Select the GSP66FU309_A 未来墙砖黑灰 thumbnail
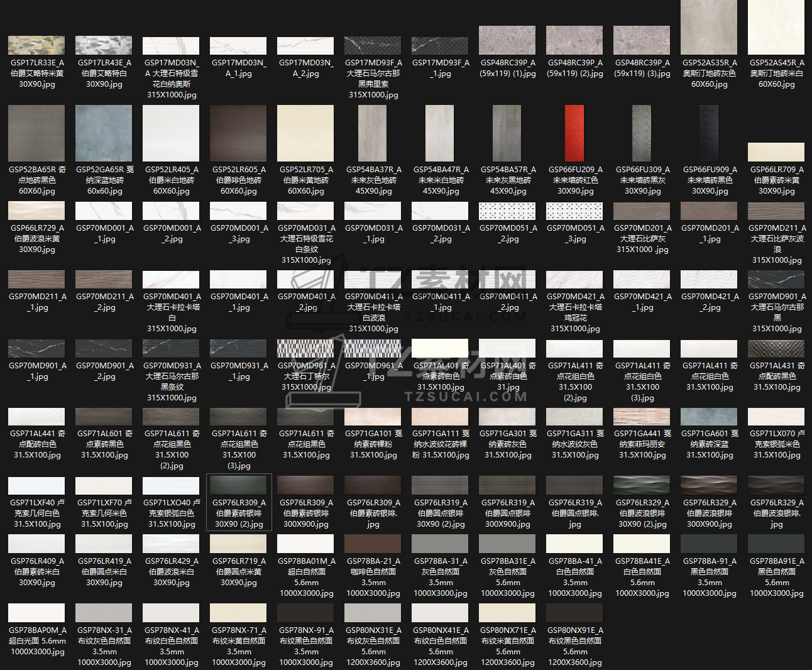The height and width of the screenshot is (670, 812). [x=642, y=133]
